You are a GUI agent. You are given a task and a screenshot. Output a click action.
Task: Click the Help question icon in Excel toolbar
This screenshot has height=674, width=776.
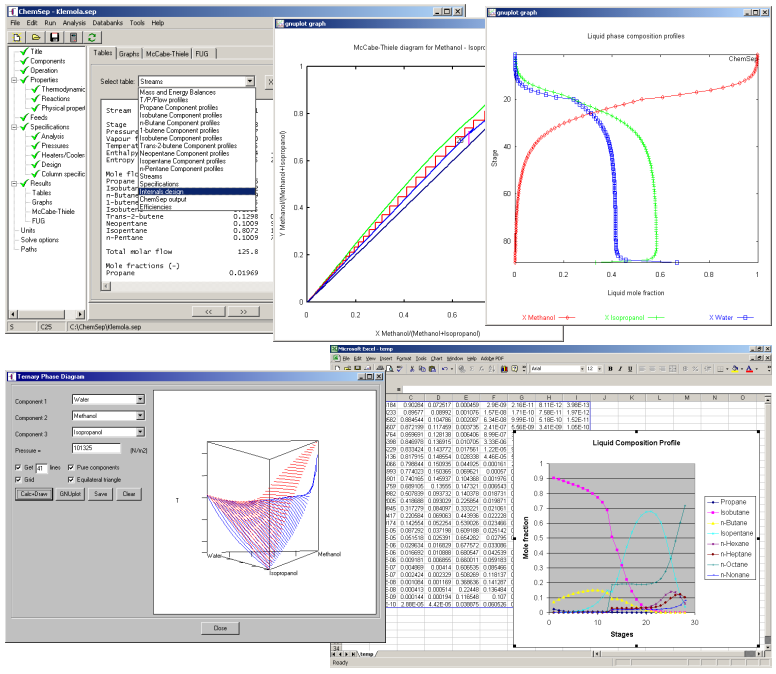[514, 369]
